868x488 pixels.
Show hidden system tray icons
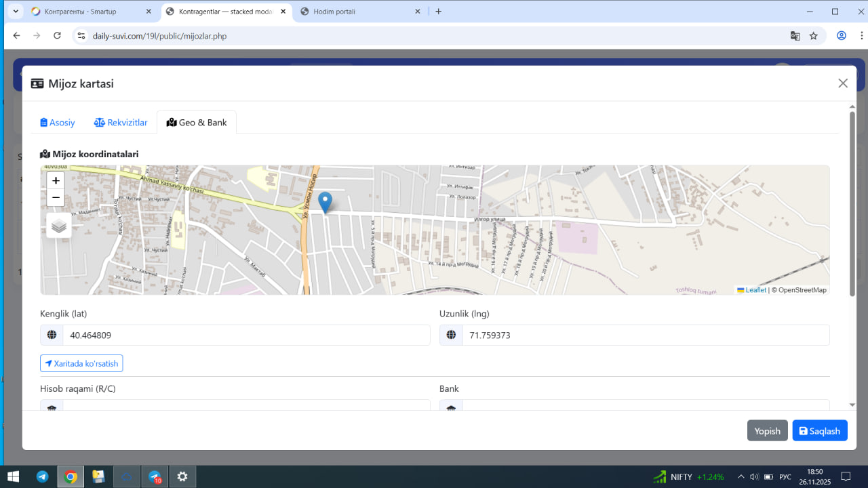[x=741, y=476]
